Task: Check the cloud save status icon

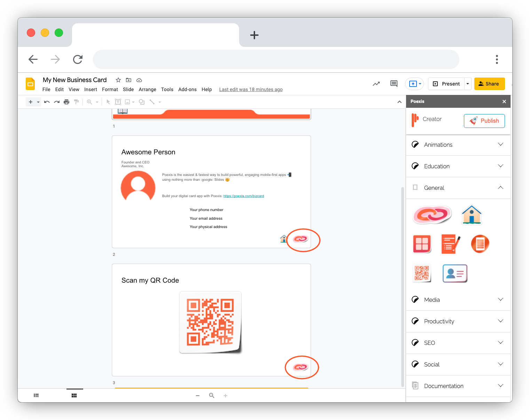Action: click(x=139, y=80)
